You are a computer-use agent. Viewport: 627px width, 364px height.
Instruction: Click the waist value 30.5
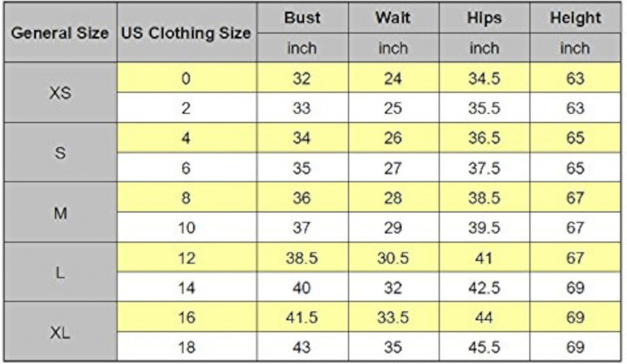click(x=394, y=258)
